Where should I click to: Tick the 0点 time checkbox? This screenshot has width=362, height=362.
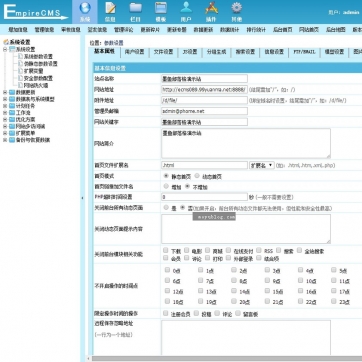tap(167, 270)
